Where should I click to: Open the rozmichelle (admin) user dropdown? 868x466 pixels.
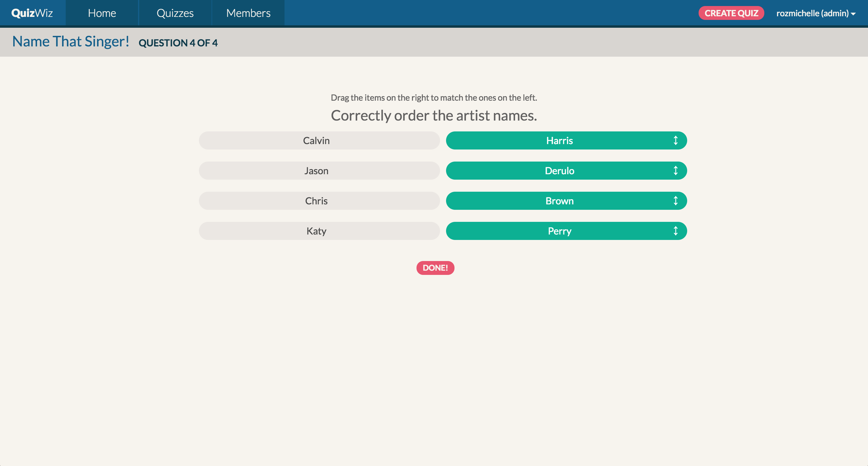(816, 13)
